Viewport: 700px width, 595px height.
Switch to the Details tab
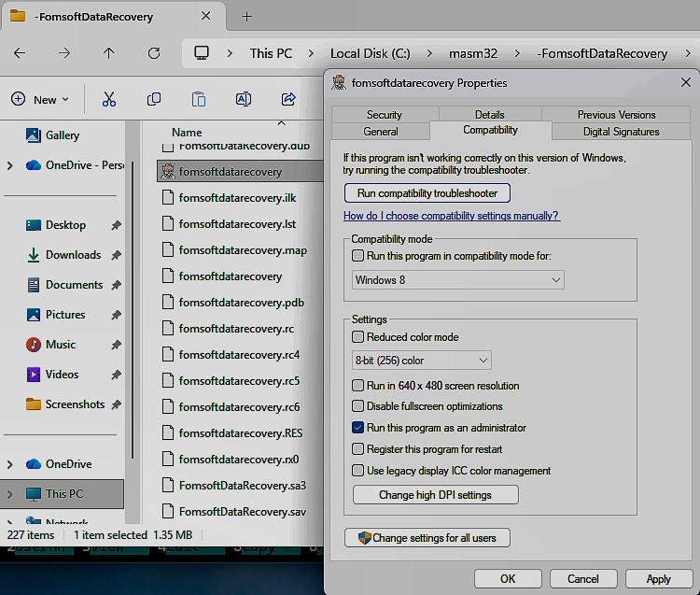click(x=490, y=114)
